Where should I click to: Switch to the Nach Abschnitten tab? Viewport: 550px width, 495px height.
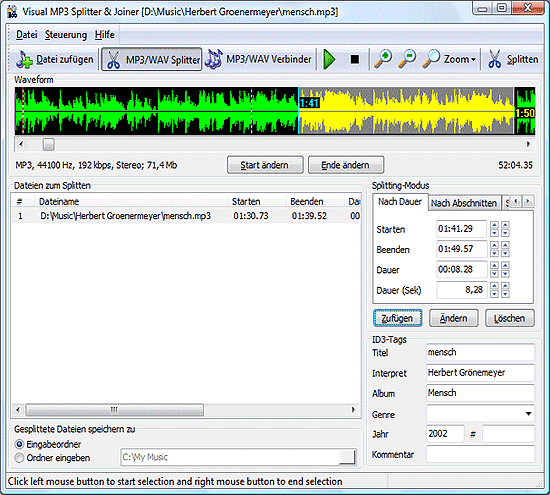tap(464, 203)
